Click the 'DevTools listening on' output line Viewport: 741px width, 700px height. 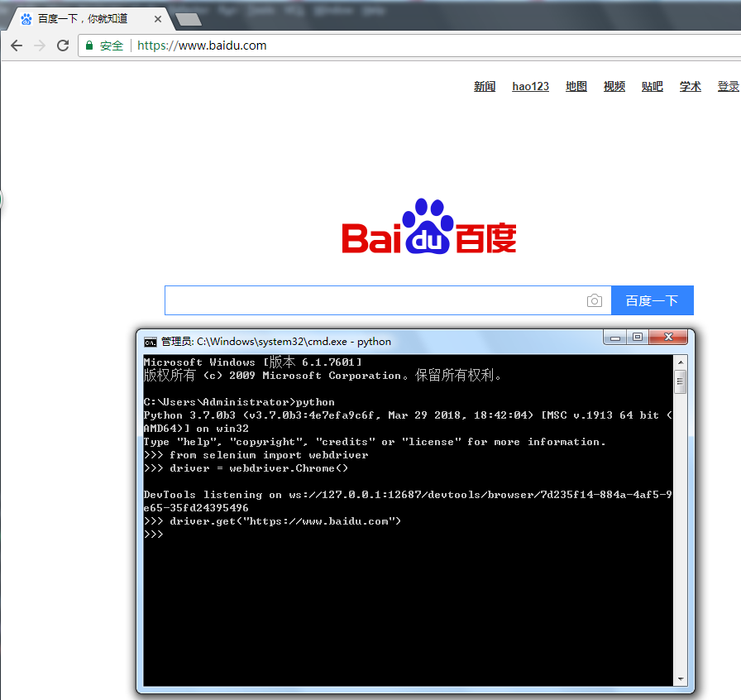pos(408,495)
